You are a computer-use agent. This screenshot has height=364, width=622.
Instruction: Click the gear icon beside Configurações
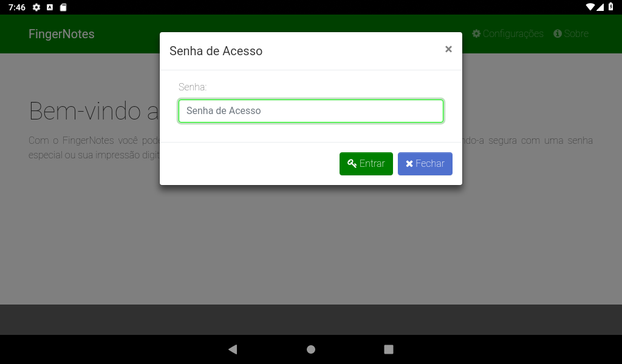tap(476, 33)
